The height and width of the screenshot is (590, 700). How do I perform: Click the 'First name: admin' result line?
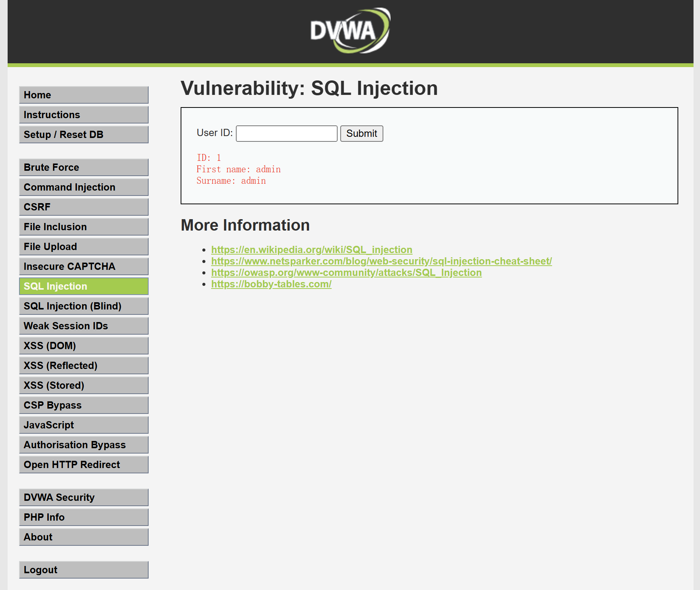coord(239,169)
